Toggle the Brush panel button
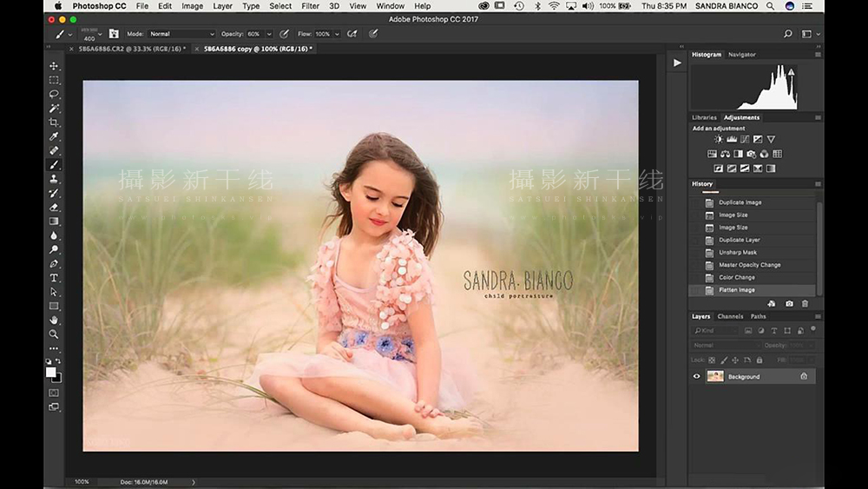This screenshot has height=489, width=868. tap(114, 34)
